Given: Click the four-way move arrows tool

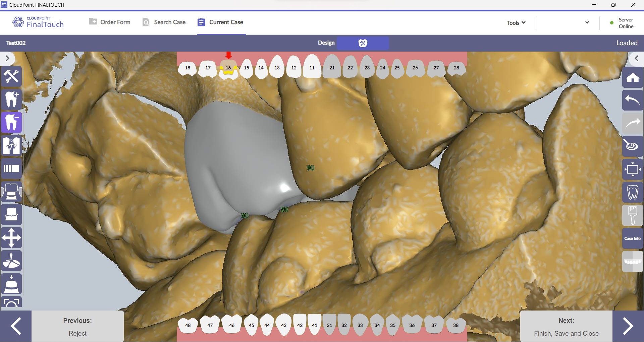Looking at the screenshot, I should tap(11, 238).
